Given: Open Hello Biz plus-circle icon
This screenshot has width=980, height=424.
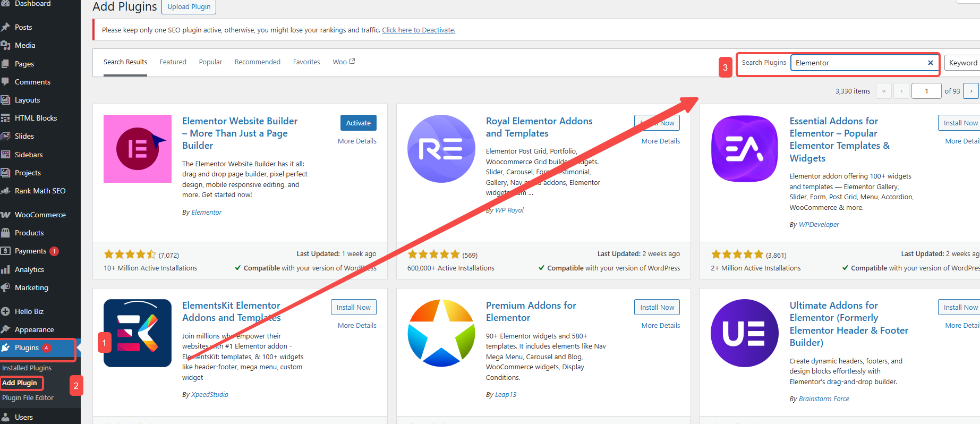Looking at the screenshot, I should tap(5, 311).
